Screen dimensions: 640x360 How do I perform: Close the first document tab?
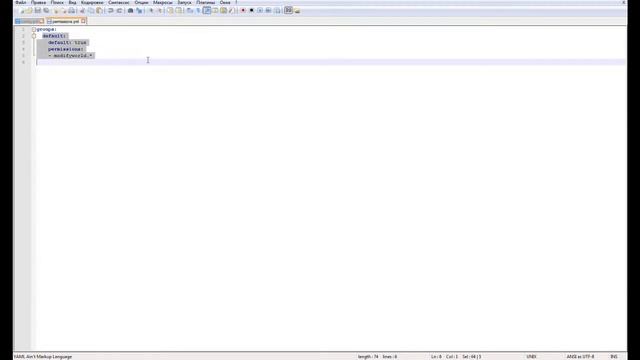click(42, 21)
